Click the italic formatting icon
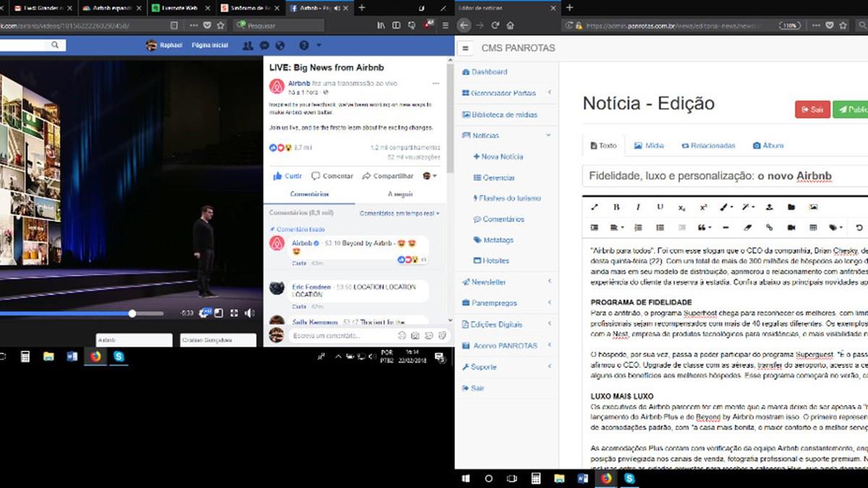The height and width of the screenshot is (488, 868). coord(638,207)
